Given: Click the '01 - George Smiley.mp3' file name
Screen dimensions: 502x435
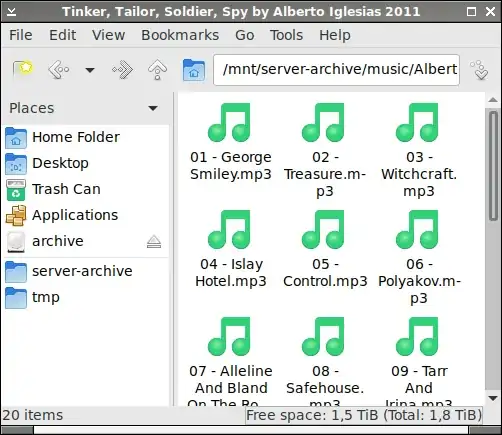Looking at the screenshot, I should tap(231, 166).
